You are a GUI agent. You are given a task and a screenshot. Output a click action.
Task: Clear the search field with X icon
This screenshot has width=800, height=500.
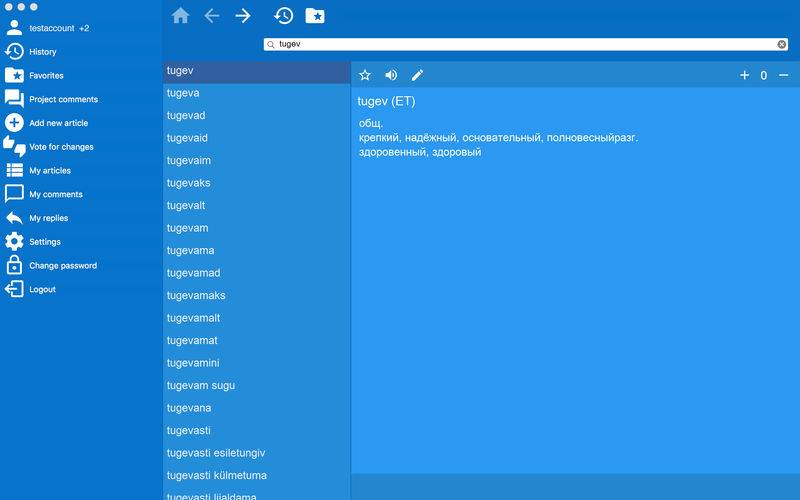pos(782,44)
